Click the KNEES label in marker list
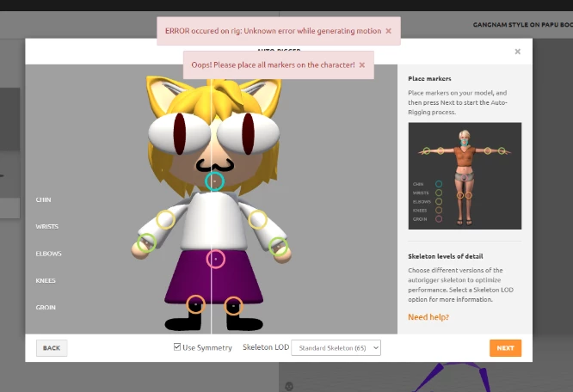Viewport: 573px width, 392px height. pyautogui.click(x=46, y=281)
